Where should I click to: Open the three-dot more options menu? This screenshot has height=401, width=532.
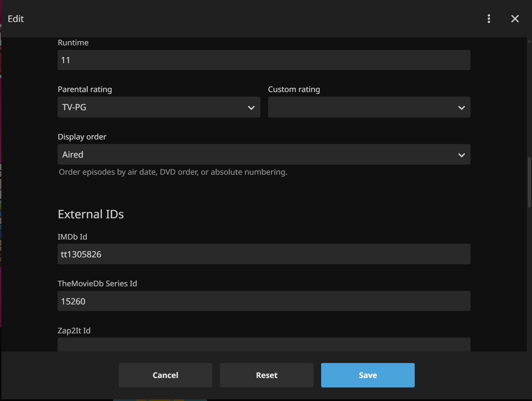click(489, 19)
